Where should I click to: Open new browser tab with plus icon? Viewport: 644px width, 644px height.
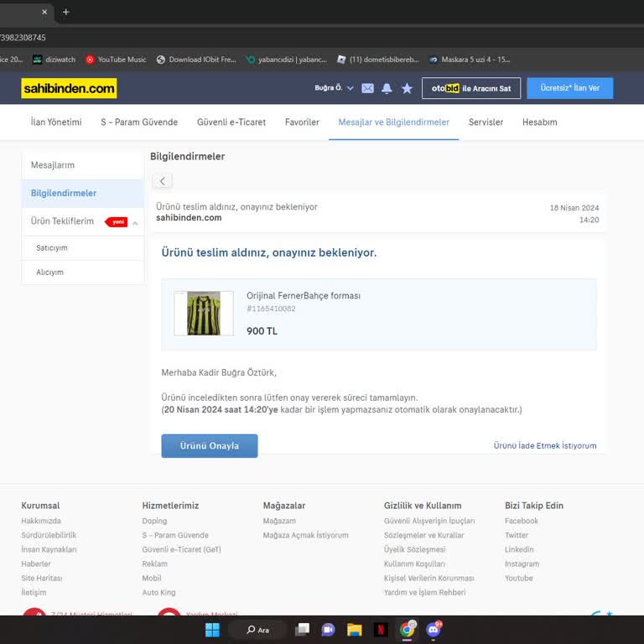coord(66,12)
